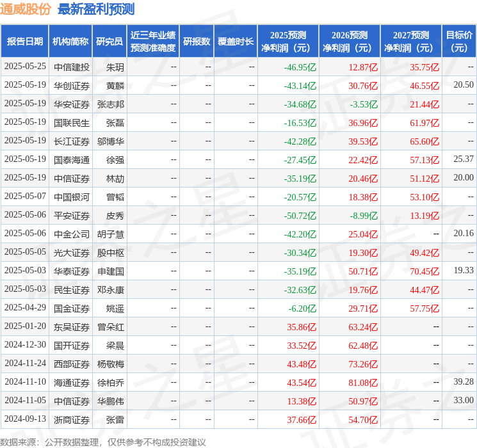Click the 国泰海通 institution cell
Viewport: 477px width, 448px height.
(x=71, y=159)
